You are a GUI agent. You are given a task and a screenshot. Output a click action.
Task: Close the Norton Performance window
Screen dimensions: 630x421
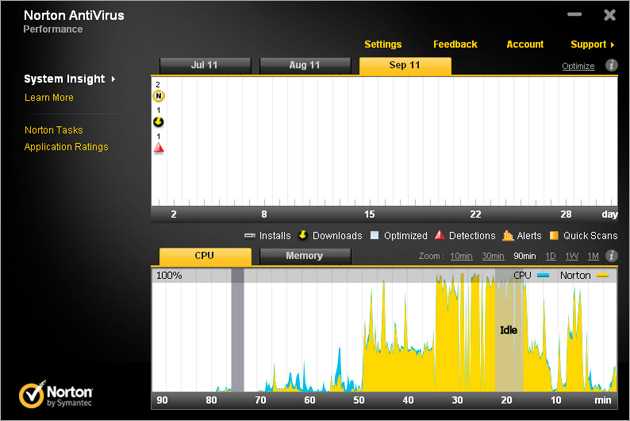610,15
